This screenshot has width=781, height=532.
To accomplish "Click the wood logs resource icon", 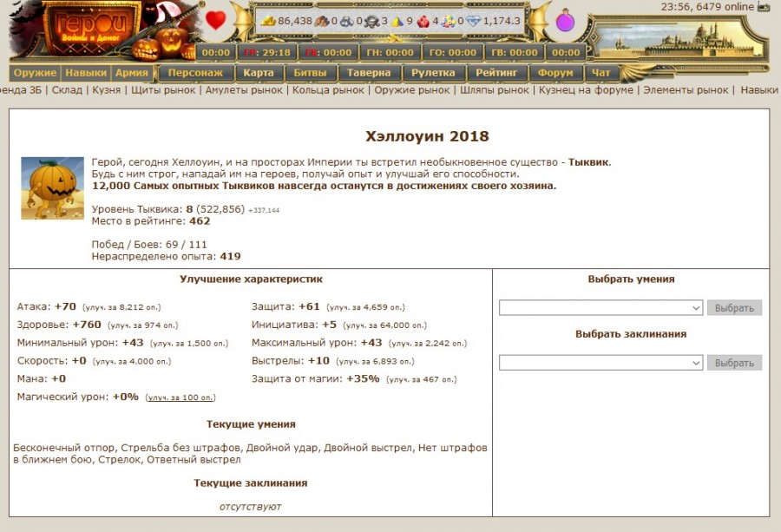I will point(322,22).
